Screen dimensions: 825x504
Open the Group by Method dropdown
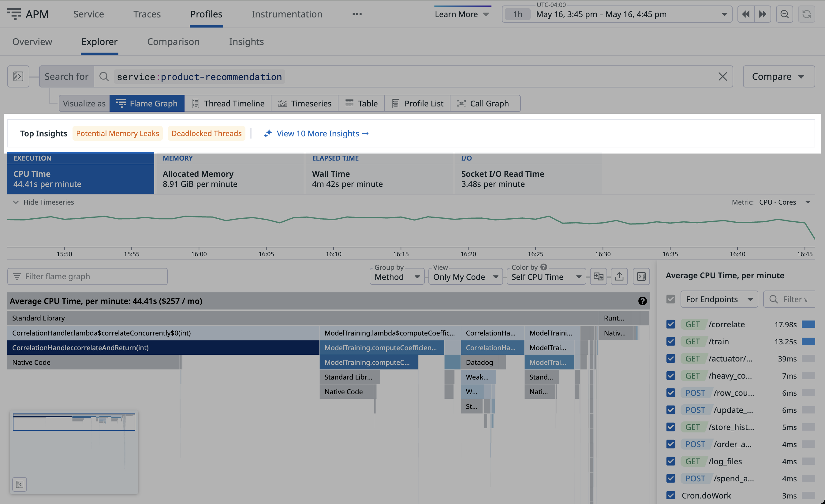tap(397, 276)
